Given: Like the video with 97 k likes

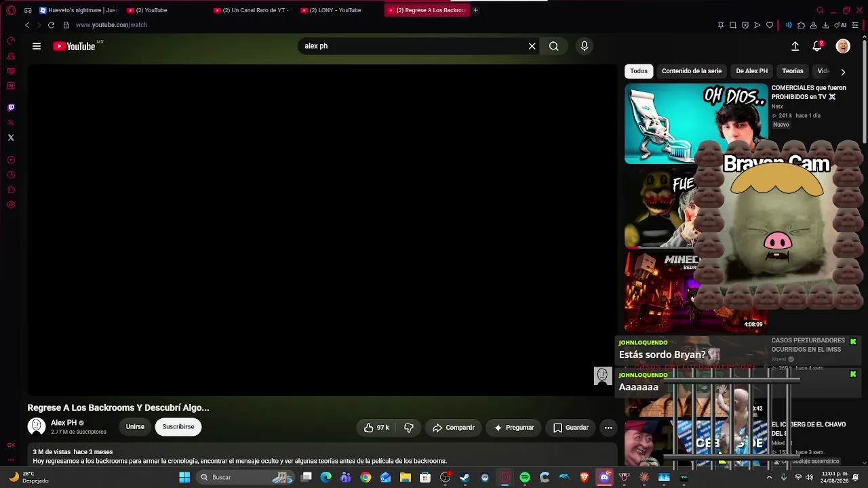Looking at the screenshot, I should tap(376, 428).
